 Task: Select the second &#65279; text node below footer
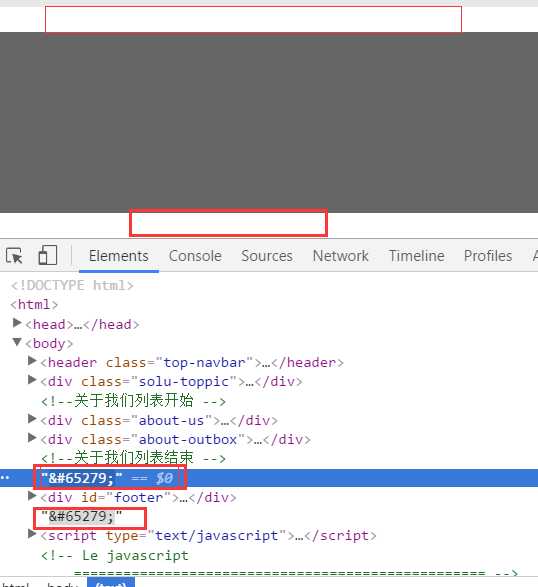82,517
